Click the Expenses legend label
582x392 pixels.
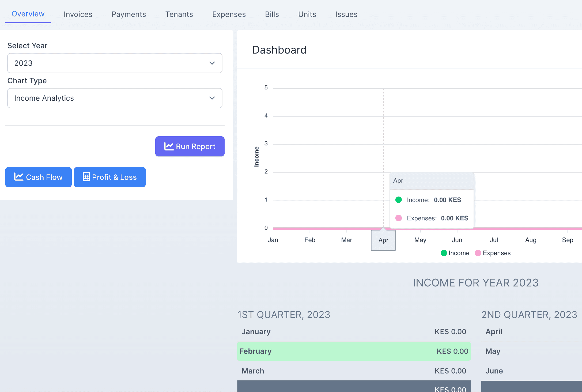497,253
